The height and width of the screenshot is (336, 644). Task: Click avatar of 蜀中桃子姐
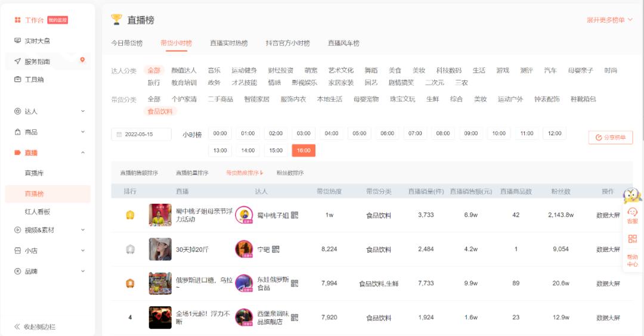[x=244, y=215]
